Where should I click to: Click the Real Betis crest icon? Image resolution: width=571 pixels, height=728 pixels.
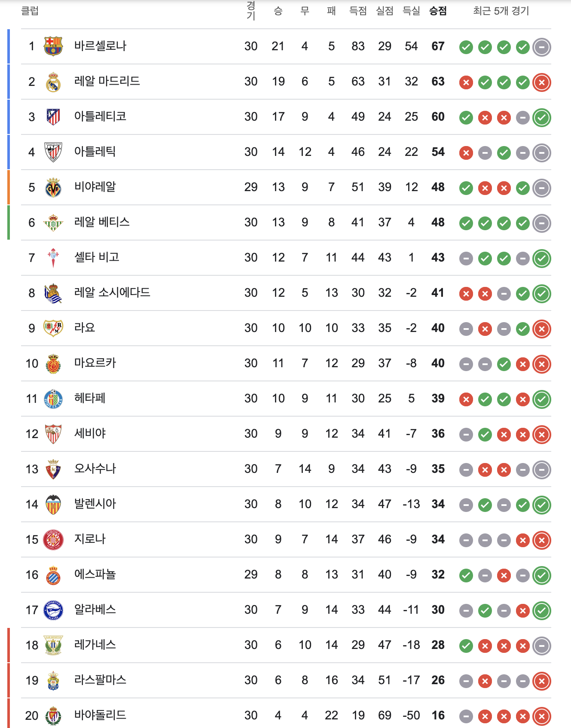[53, 222]
